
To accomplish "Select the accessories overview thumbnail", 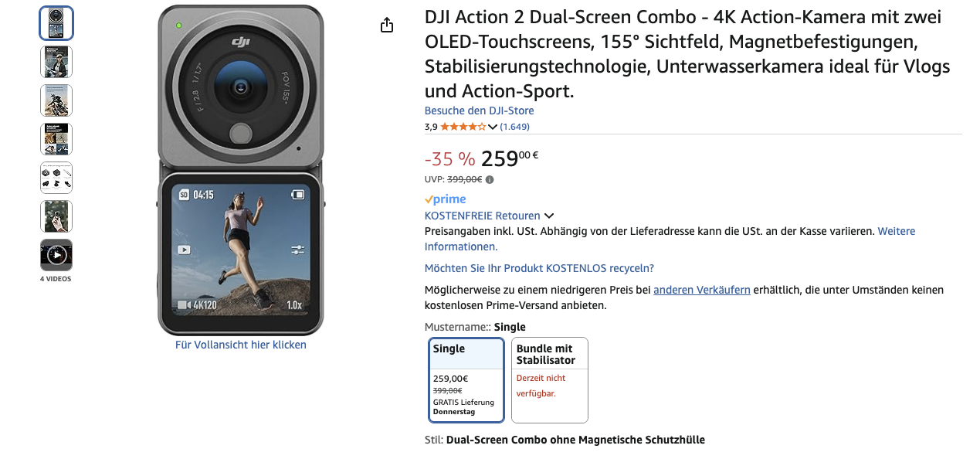I will [x=56, y=178].
